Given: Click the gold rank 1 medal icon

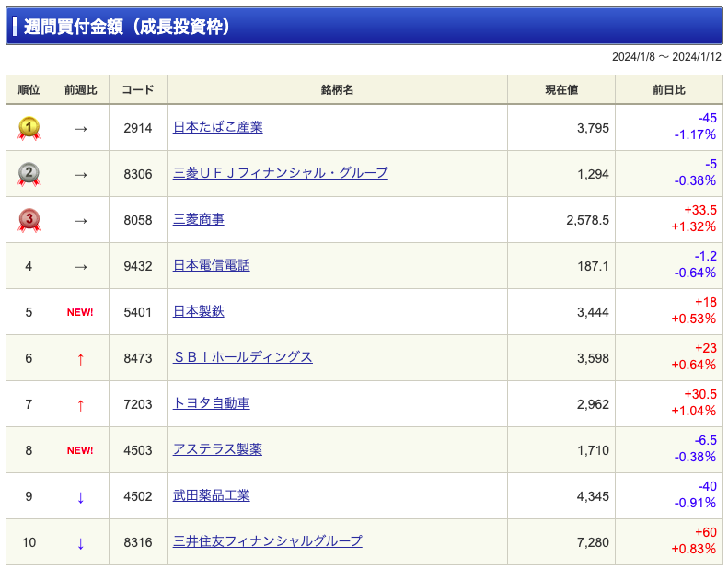Looking at the screenshot, I should click(x=29, y=128).
